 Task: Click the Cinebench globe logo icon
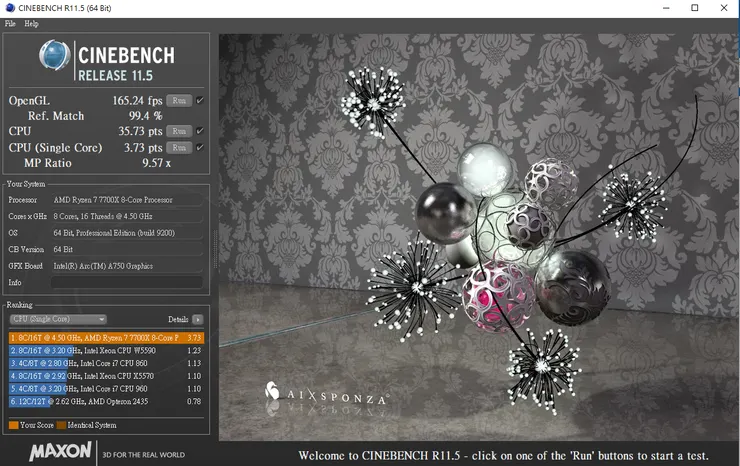click(x=54, y=55)
